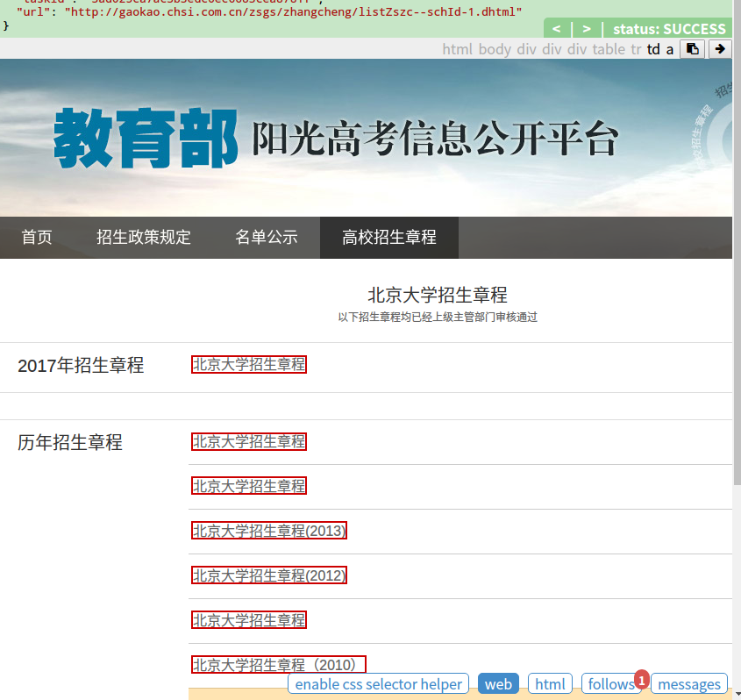Click the page vertical scrollbar
The image size is (741, 700).
[x=737, y=263]
